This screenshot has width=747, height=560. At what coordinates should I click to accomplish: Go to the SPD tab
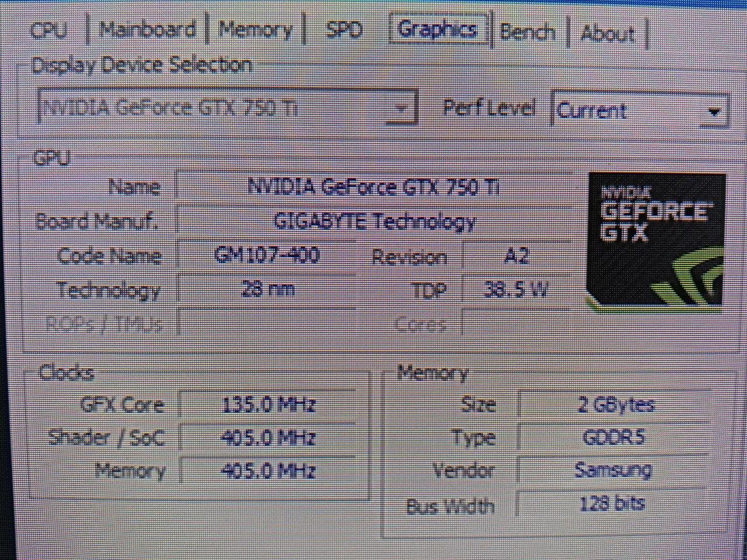click(x=344, y=29)
